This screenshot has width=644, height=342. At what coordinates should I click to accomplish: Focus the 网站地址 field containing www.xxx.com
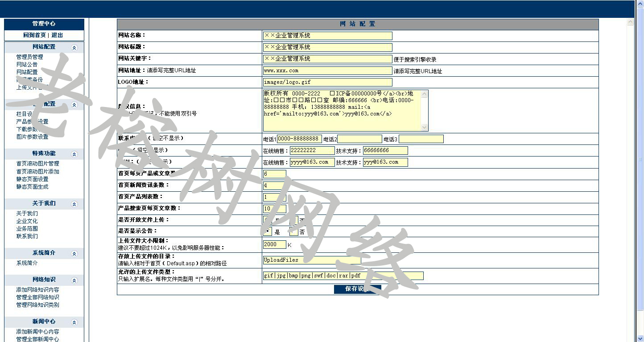point(327,70)
